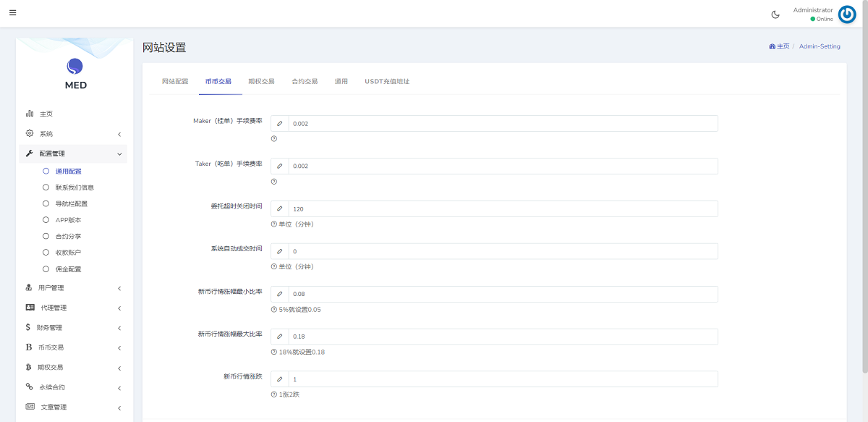Switch to the 期权交易 tab
Screen dimensions: 868x422
[x=261, y=82]
